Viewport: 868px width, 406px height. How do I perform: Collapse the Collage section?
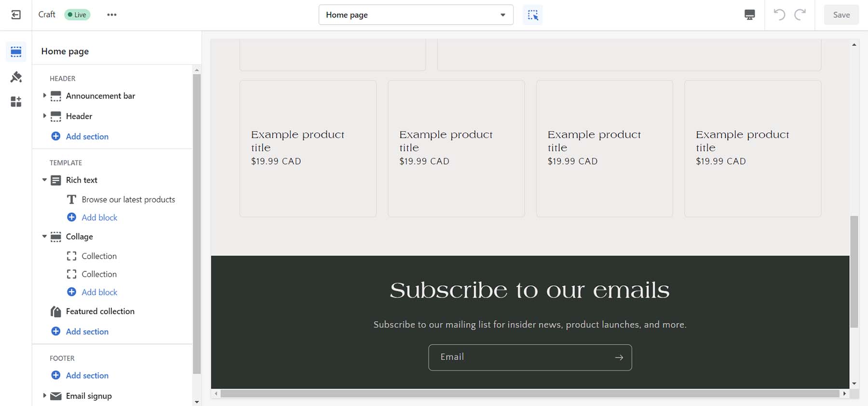(44, 236)
